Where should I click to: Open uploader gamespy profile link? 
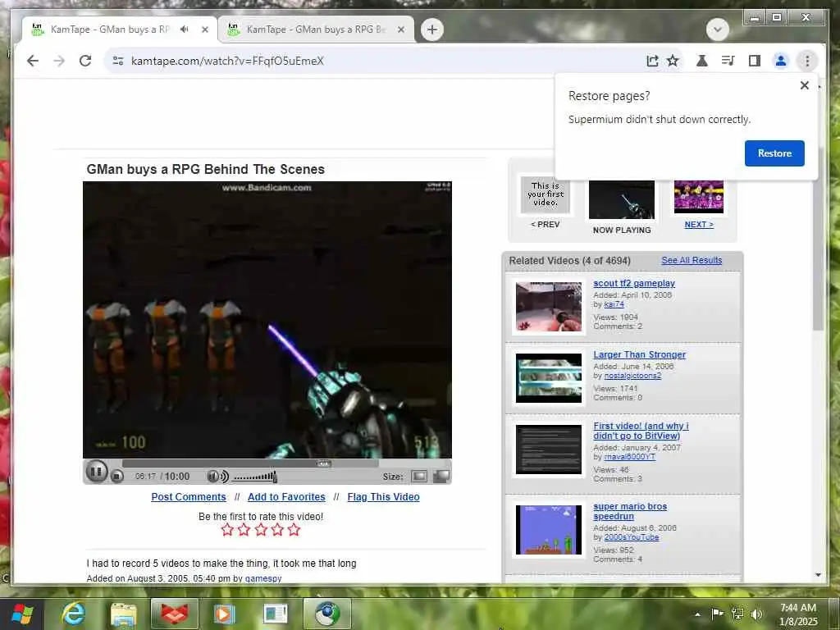(x=263, y=578)
